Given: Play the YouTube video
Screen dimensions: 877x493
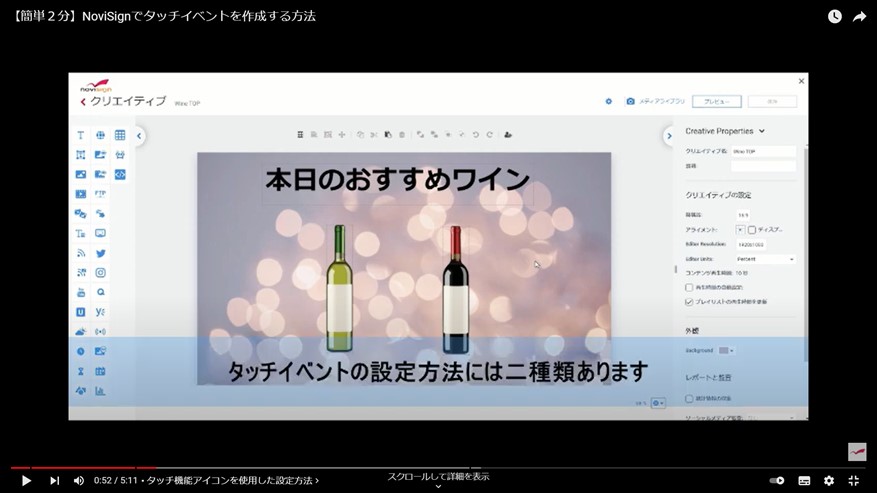Looking at the screenshot, I should point(26,480).
